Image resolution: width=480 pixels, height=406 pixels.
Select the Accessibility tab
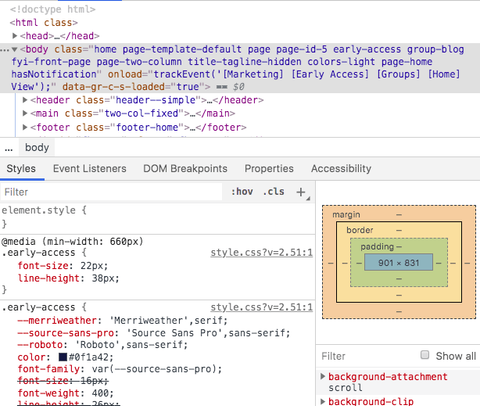pyautogui.click(x=341, y=169)
